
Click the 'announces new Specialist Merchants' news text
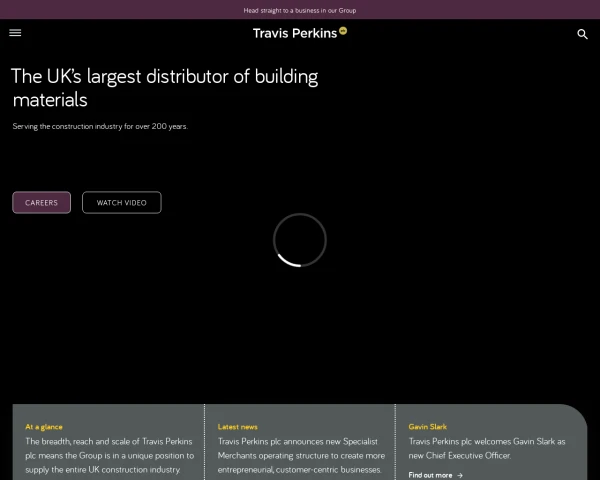(301, 456)
